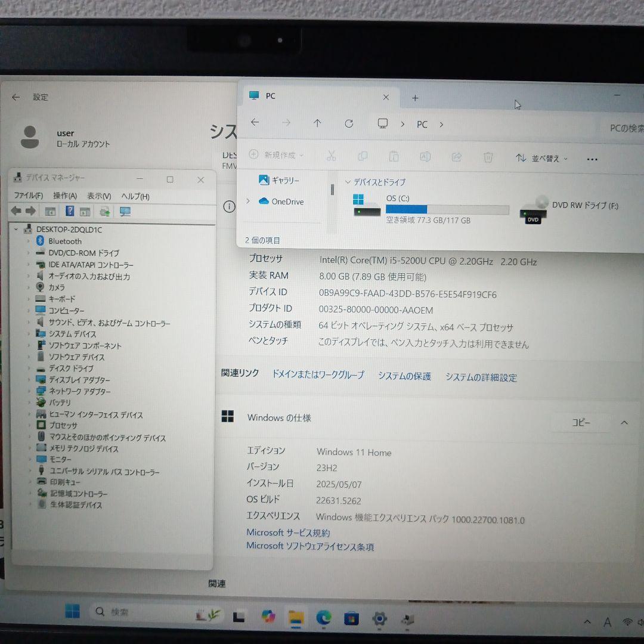
Task: Collapse デバイスとドライブ group
Action: coord(348,181)
